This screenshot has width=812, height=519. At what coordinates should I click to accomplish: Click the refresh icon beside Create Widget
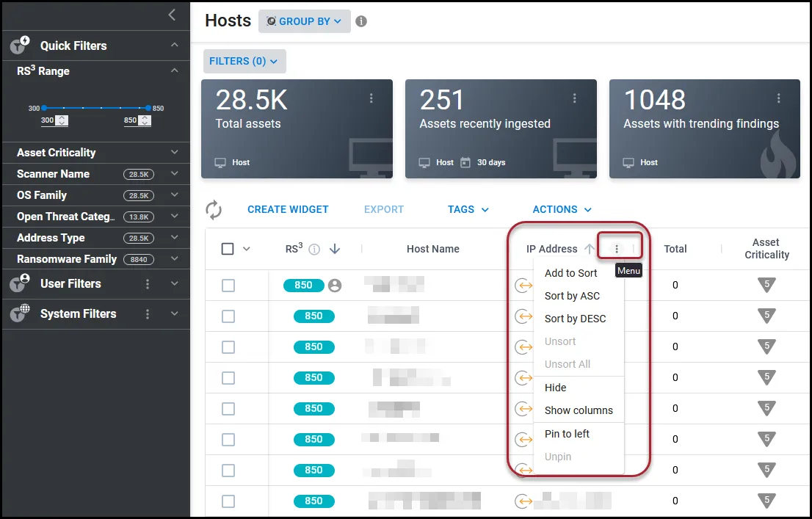click(214, 210)
